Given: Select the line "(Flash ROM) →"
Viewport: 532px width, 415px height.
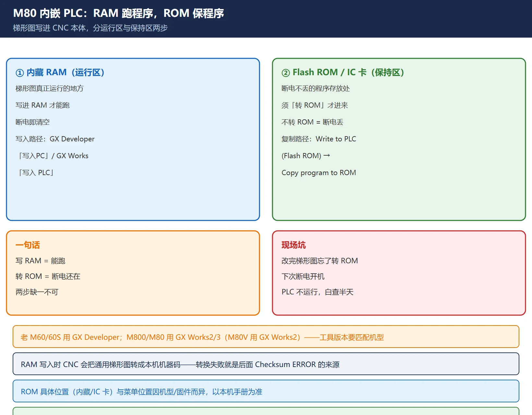Looking at the screenshot, I should [306, 156].
